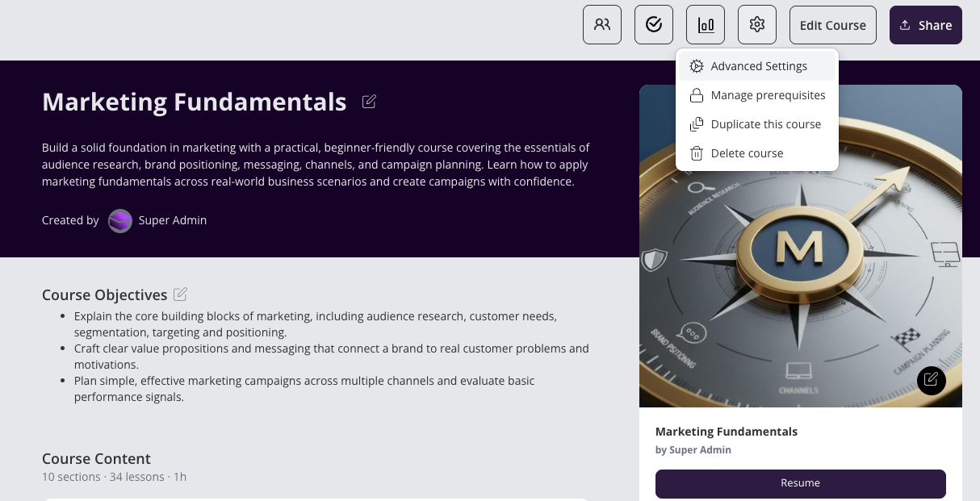Click the Share button
This screenshot has width=980, height=501.
tap(926, 25)
